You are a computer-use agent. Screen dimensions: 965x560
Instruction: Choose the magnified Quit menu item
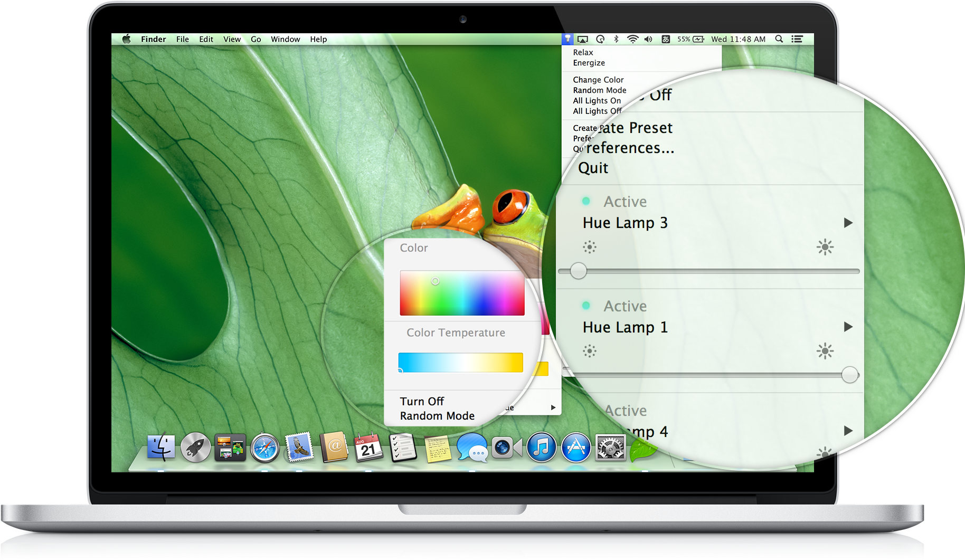[593, 168]
